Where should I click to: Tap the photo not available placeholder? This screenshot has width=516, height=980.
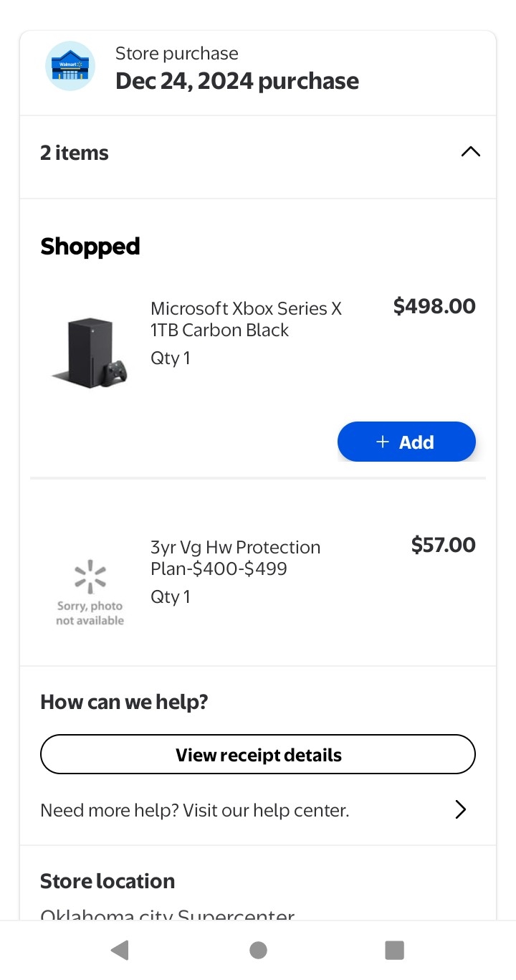click(90, 592)
